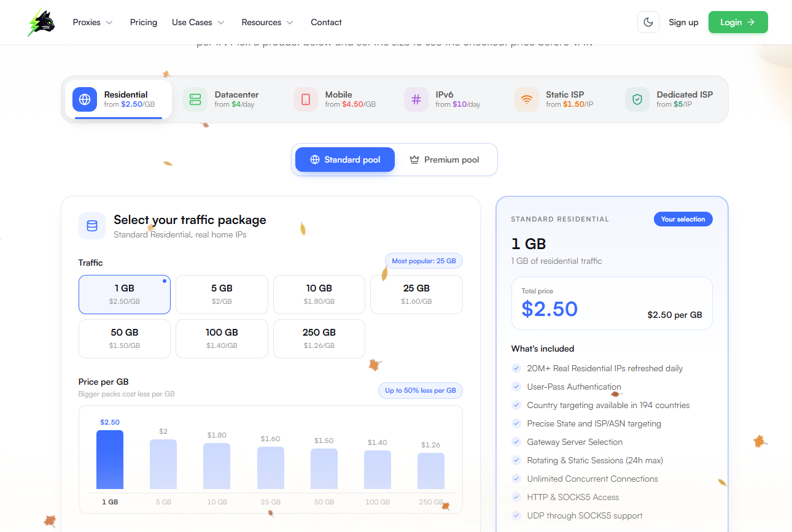Switch to Standard pool
The width and height of the screenshot is (792, 532).
tap(345, 160)
